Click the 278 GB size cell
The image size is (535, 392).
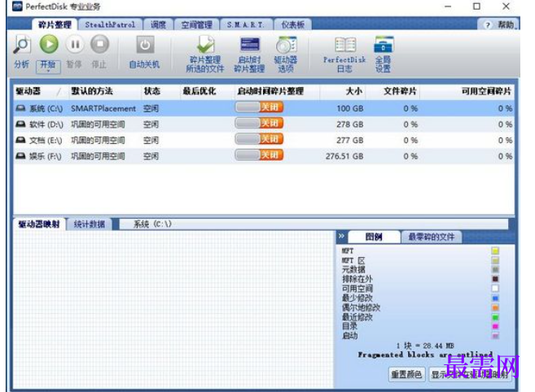pos(350,124)
